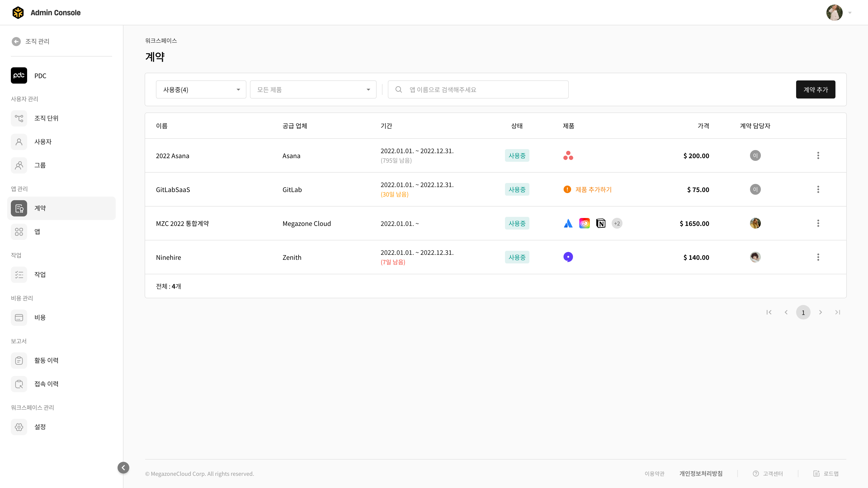Click the 비용 card icon in sidebar

19,318
